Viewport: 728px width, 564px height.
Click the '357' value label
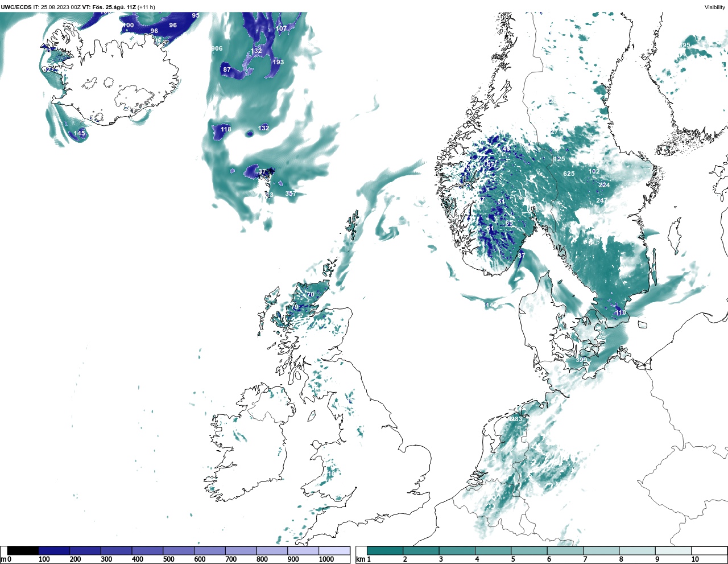tap(291, 194)
